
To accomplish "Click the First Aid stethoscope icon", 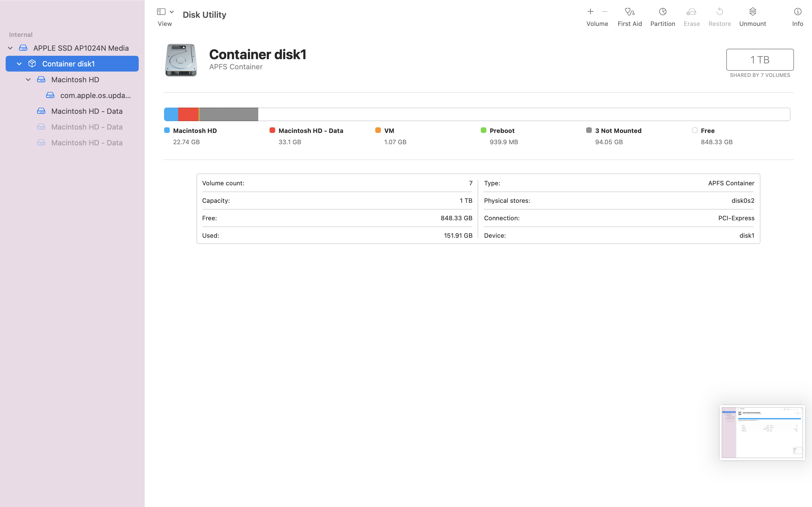I will tap(630, 12).
